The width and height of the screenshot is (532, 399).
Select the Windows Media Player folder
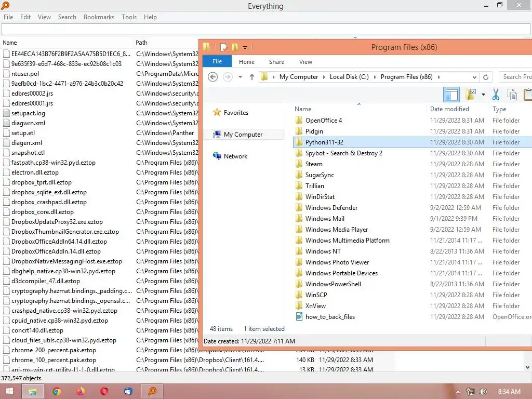(337, 229)
